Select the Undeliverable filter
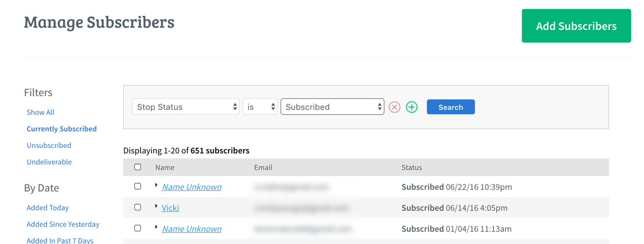 click(x=49, y=162)
